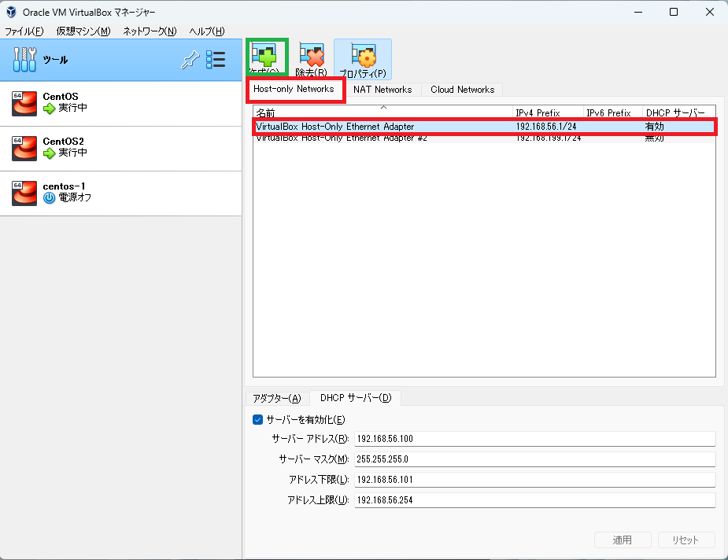Click the リセット reset button

686,540
